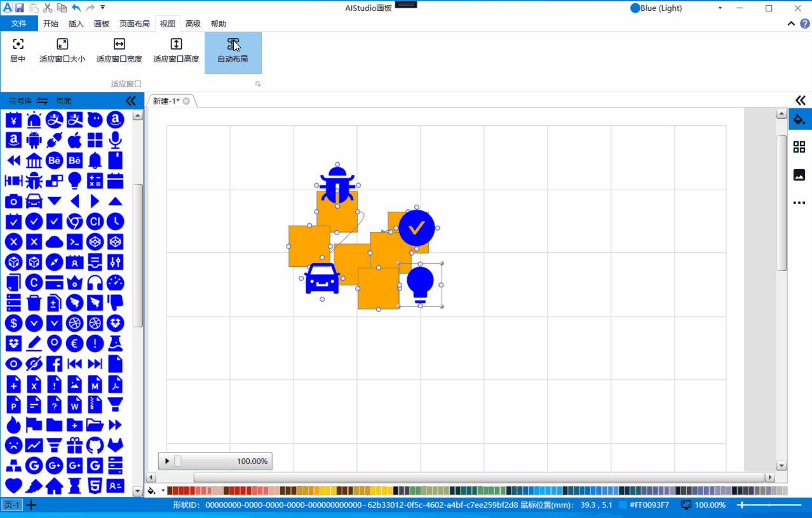
Task: Click the 文件 file button
Action: click(19, 24)
